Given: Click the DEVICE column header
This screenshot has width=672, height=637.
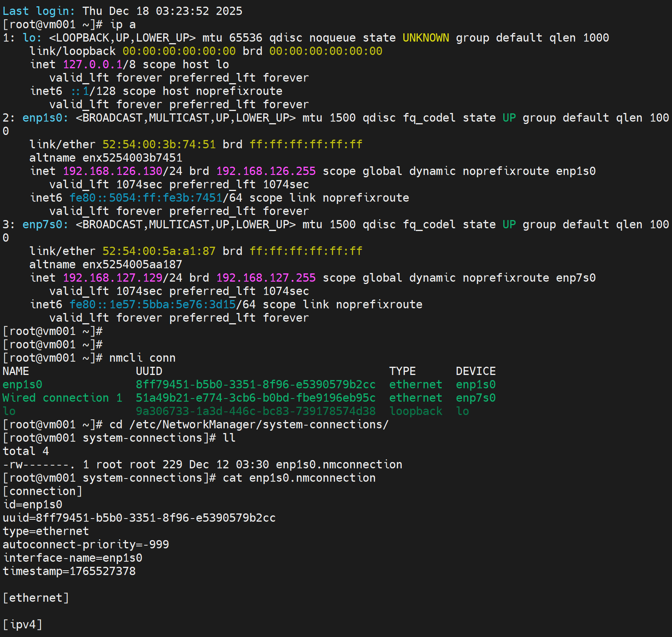Looking at the screenshot, I should [x=475, y=371].
